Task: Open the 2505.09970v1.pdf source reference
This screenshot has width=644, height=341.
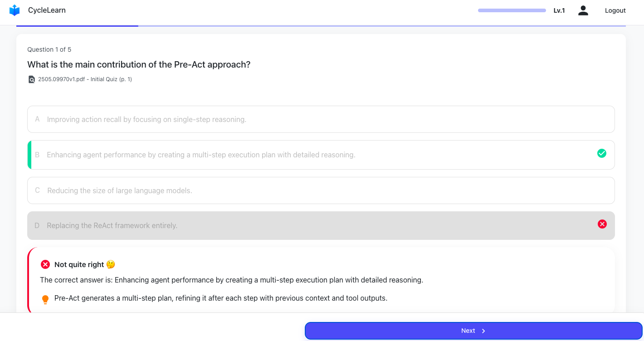Action: coord(85,79)
